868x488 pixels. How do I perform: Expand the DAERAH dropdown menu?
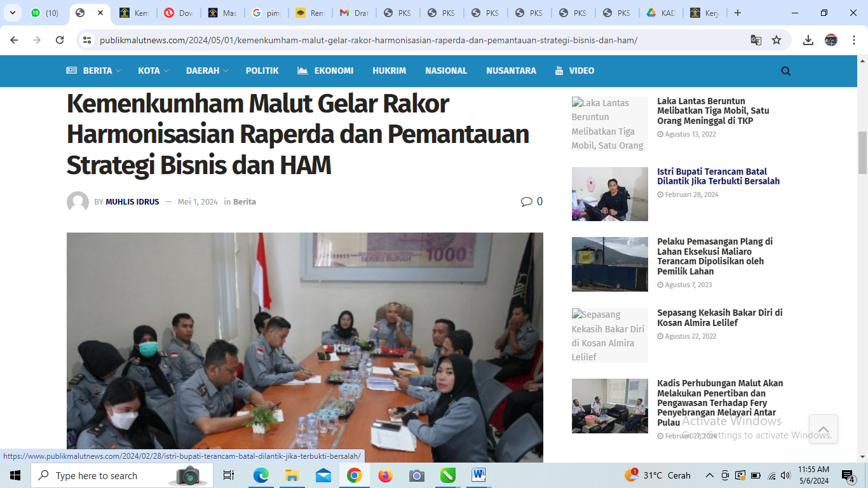point(207,71)
